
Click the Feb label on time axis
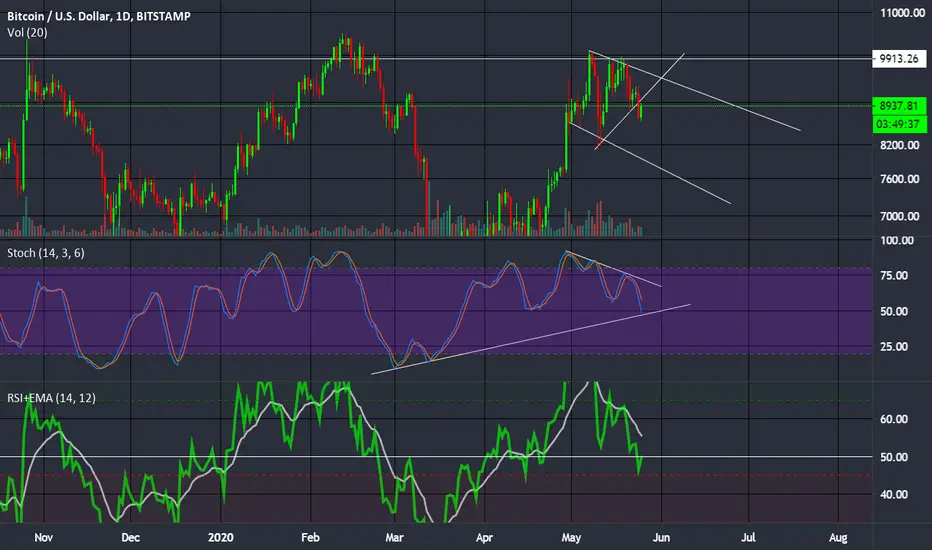[x=310, y=538]
